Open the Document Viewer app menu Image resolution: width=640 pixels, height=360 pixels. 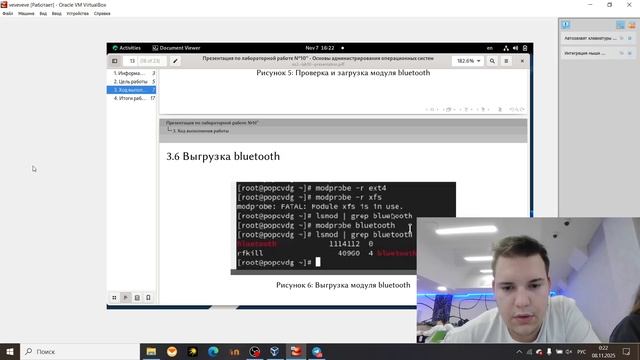pyautogui.click(x=176, y=48)
